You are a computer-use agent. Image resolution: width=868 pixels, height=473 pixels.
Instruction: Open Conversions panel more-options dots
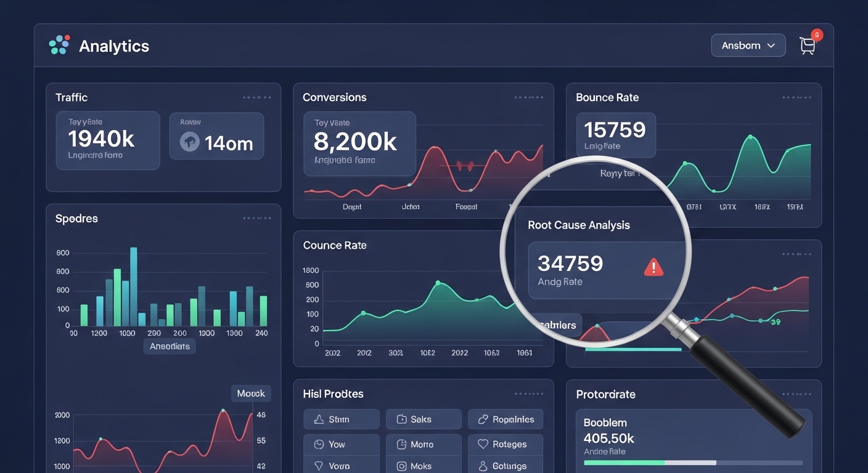pyautogui.click(x=528, y=97)
